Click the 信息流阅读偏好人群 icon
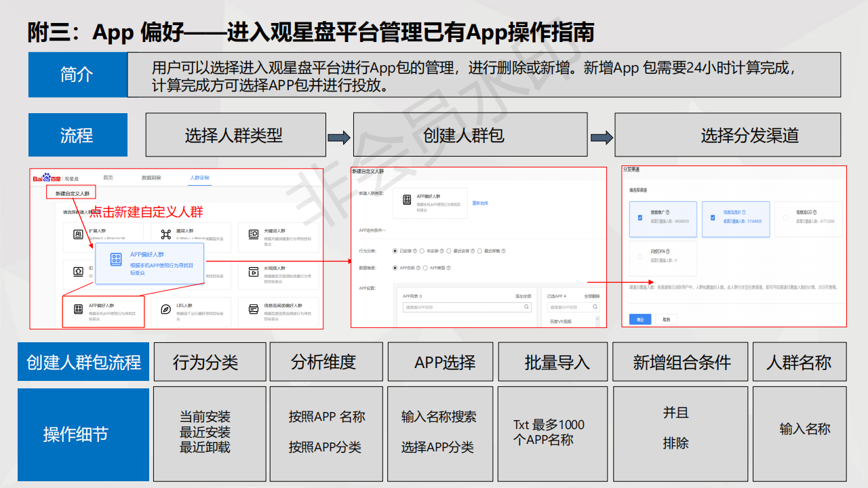Screen dimensions: 868x488 [x=254, y=309]
